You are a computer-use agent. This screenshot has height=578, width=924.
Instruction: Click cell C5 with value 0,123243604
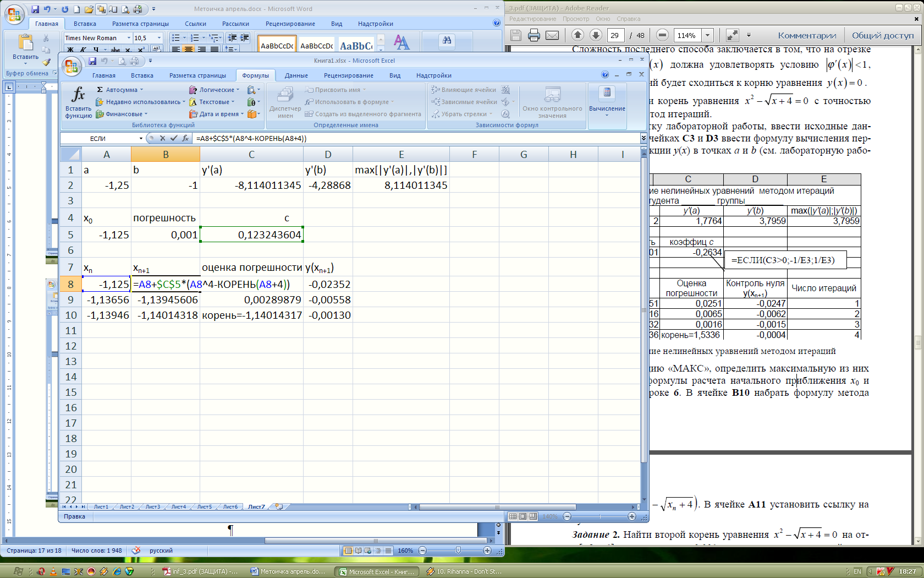point(251,235)
